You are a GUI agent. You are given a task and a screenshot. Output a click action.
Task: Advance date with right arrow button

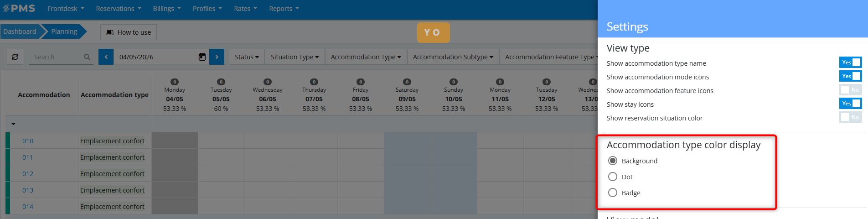pyautogui.click(x=217, y=57)
